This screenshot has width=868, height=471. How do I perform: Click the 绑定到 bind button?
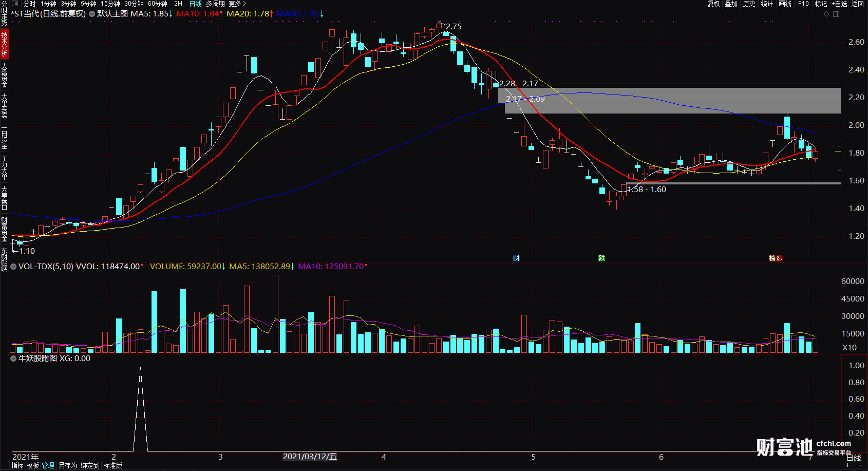90,465
